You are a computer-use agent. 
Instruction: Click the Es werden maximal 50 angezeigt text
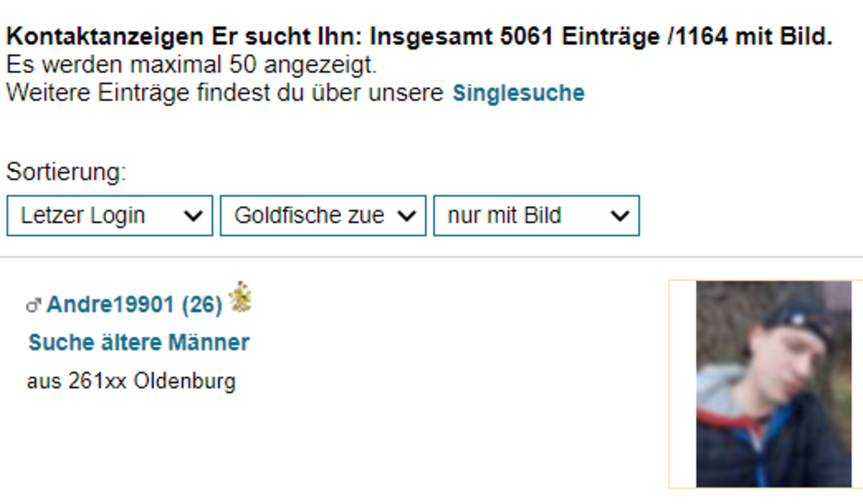point(191,65)
